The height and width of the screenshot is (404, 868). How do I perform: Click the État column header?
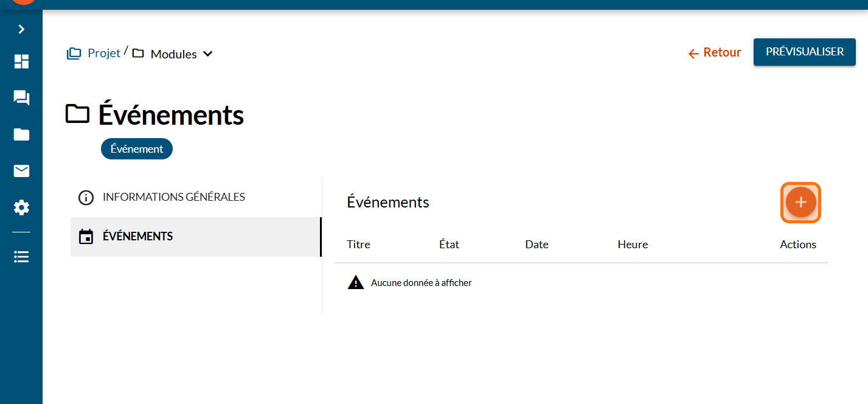449,245
